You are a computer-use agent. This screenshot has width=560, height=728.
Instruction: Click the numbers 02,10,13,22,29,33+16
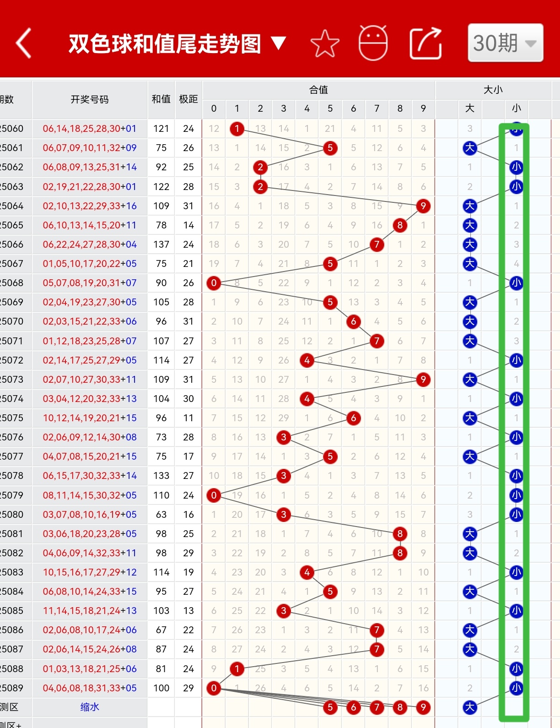pos(90,206)
